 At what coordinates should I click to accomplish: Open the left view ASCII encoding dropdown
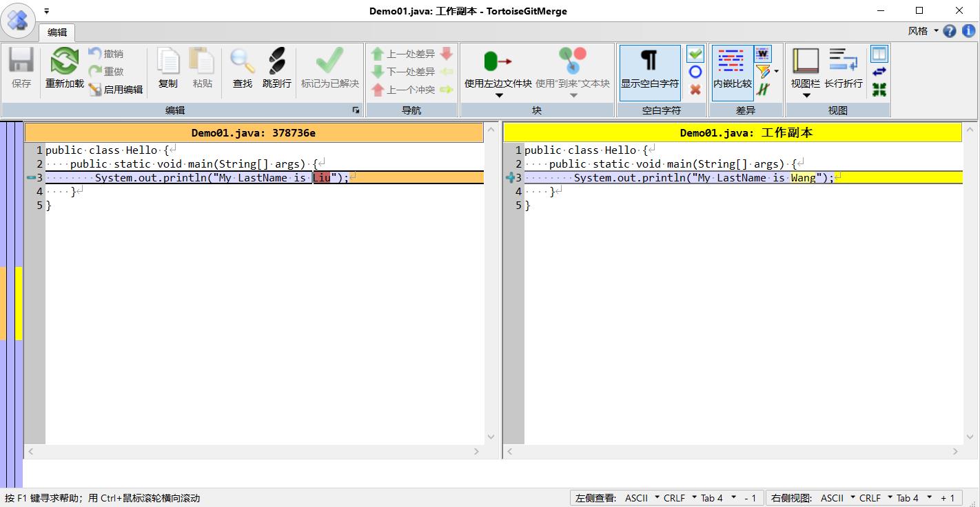click(x=642, y=498)
